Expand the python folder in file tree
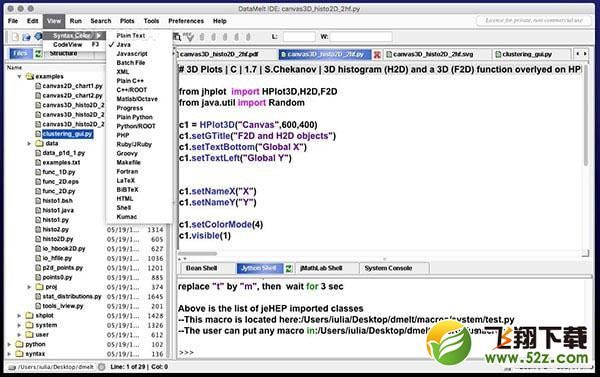This screenshot has height=377, width=600. [9, 344]
